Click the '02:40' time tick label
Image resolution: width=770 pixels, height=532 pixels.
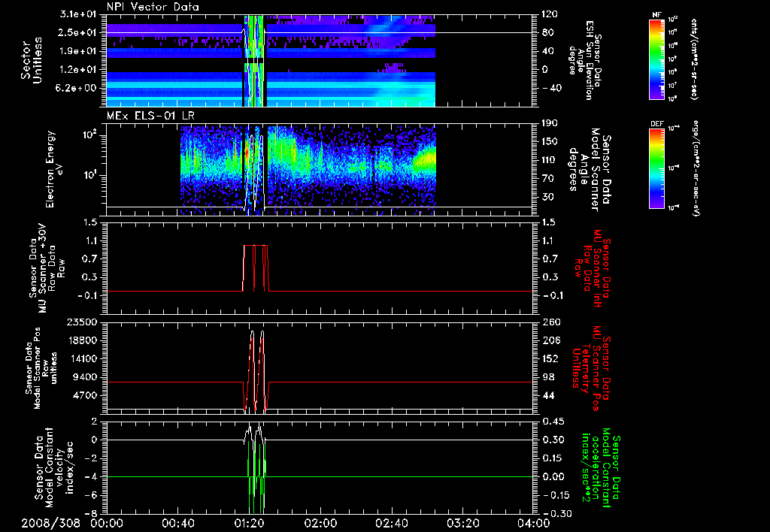click(391, 523)
